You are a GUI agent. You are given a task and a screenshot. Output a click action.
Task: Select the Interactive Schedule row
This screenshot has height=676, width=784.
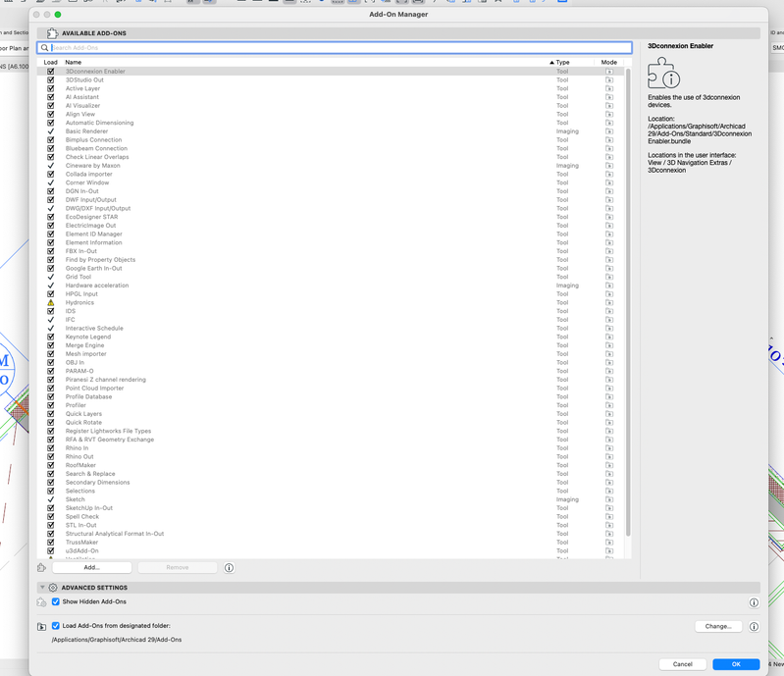(x=331, y=328)
